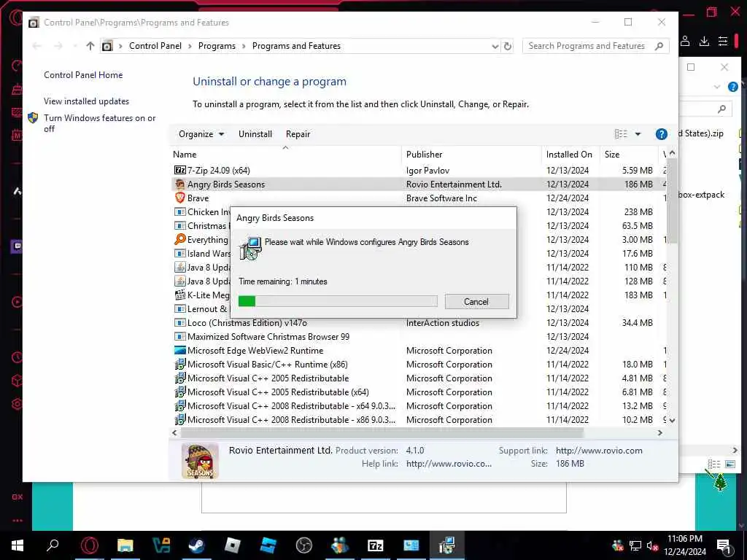Click Angry Birds Seasons thumbnail in details pane
747x560 pixels.
tap(200, 461)
